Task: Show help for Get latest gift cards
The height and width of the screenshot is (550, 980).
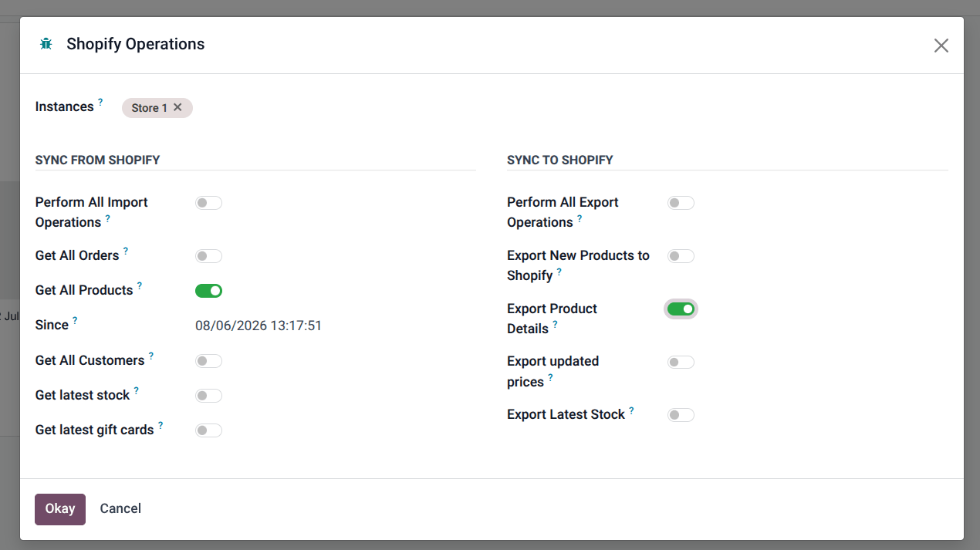Action: 161,425
